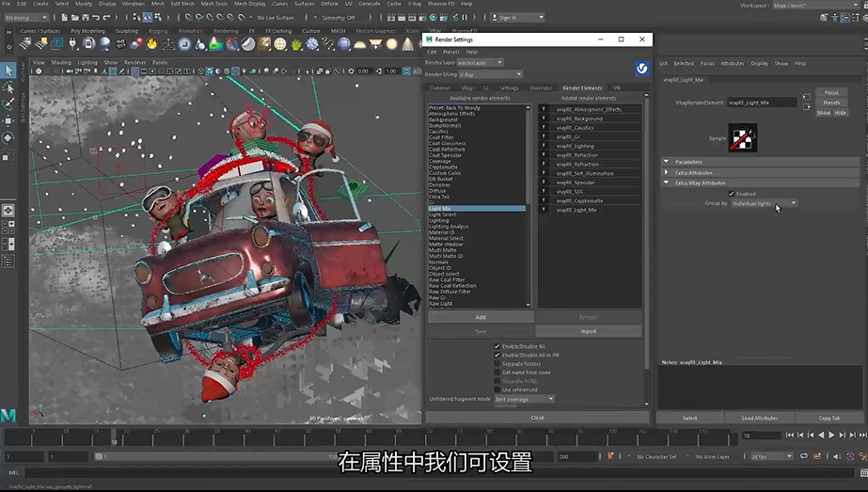The height and width of the screenshot is (492, 868).
Task: Select the arrow Select tool in toolbox
Action: click(x=8, y=71)
